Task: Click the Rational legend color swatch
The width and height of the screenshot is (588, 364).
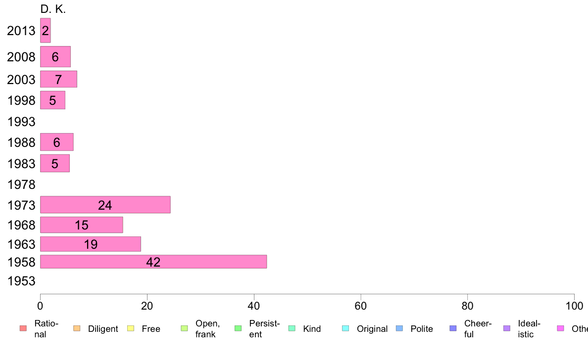Action: click(x=23, y=328)
